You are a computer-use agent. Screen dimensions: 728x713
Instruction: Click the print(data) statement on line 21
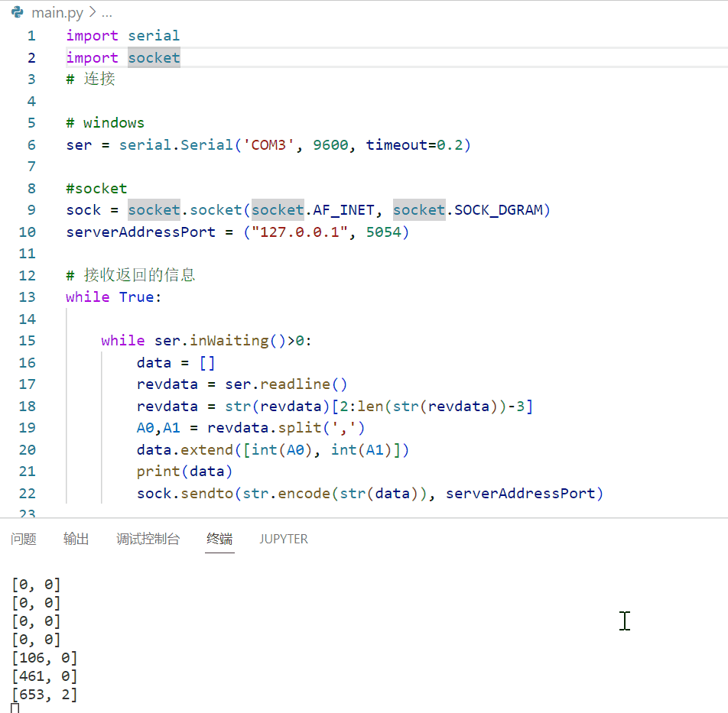click(184, 471)
